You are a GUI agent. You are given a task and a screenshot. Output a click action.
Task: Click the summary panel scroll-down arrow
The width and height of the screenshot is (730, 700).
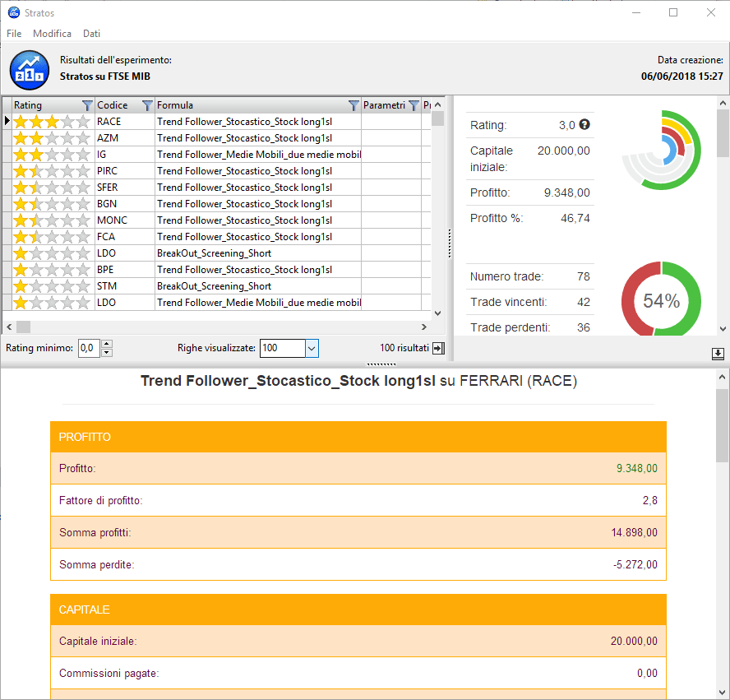point(723,329)
